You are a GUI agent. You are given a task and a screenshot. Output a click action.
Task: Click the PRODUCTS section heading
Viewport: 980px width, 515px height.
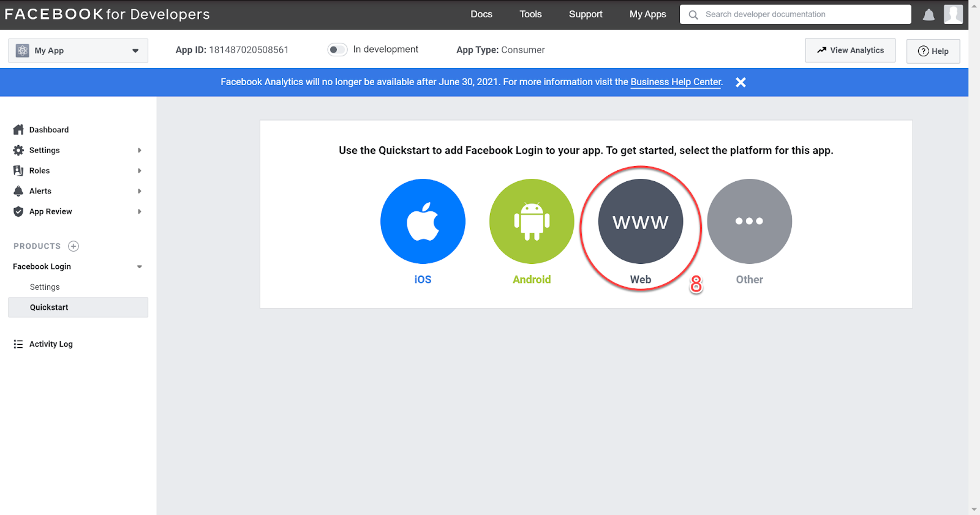click(37, 246)
